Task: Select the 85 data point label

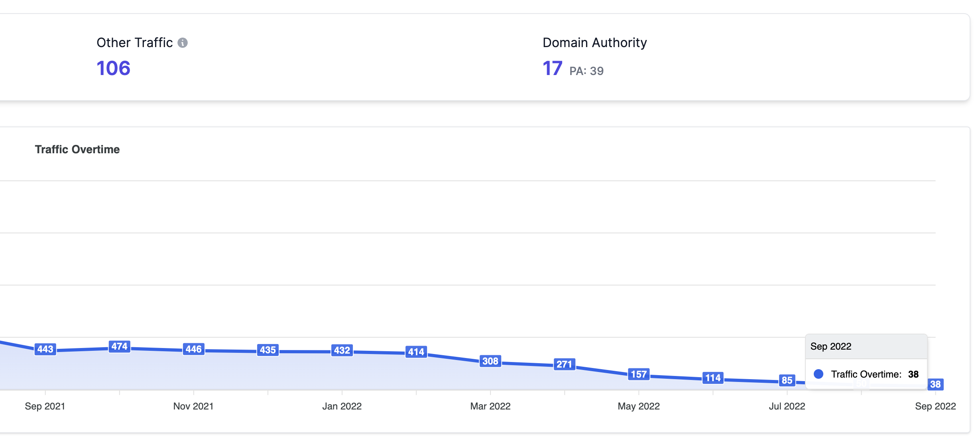Action: click(787, 380)
